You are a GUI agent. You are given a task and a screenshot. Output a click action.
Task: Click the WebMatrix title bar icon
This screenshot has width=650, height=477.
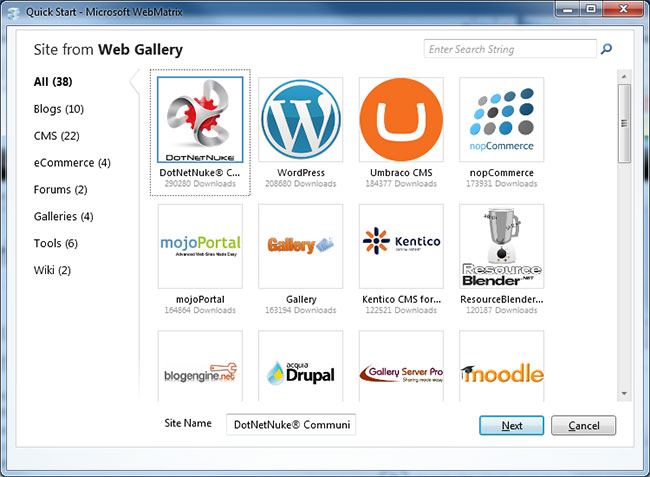click(13, 13)
